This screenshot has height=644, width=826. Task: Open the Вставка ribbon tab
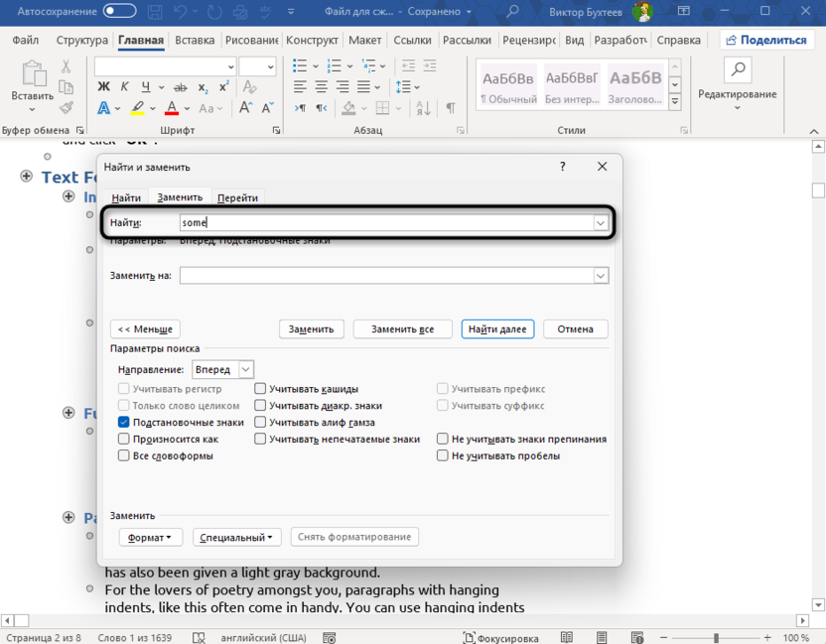195,41
